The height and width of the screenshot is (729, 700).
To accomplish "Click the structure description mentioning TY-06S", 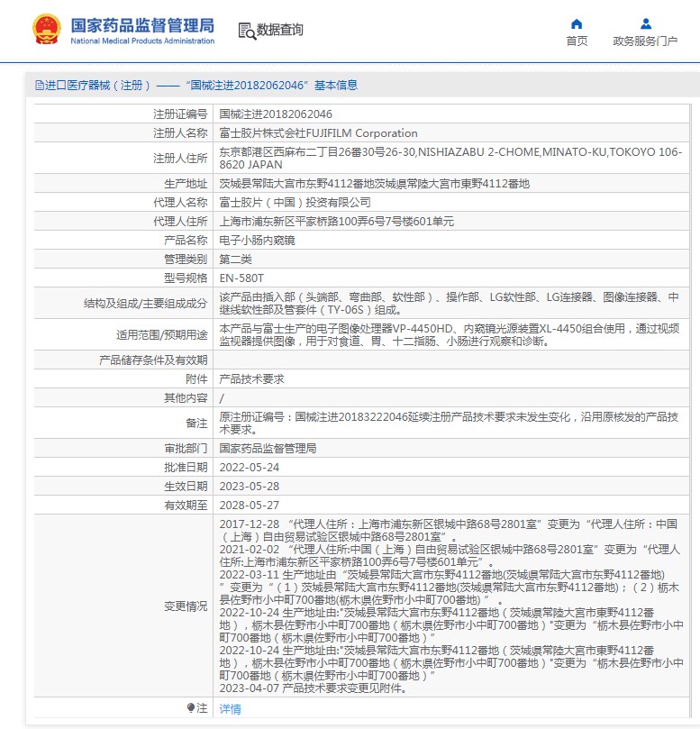I will point(449,303).
